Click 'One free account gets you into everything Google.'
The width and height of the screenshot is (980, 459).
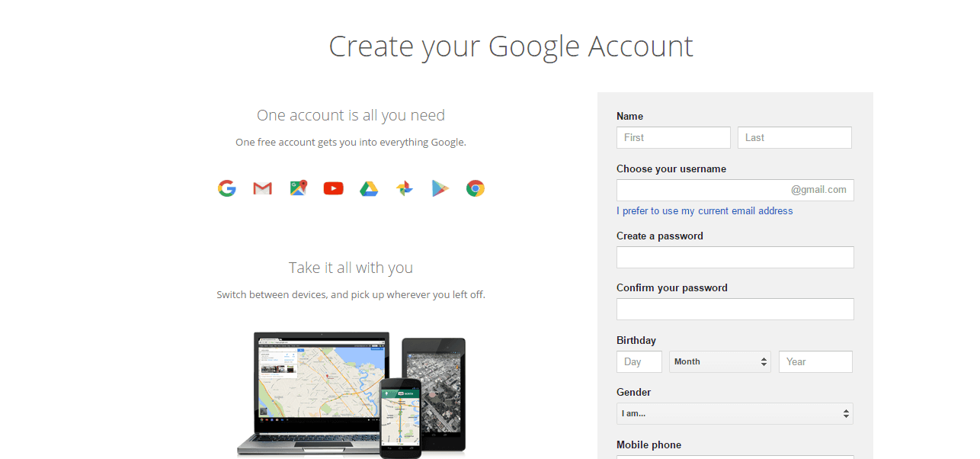click(351, 142)
